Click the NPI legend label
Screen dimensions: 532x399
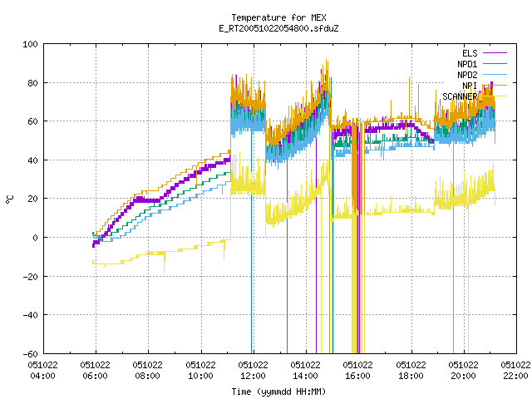pyautogui.click(x=470, y=86)
